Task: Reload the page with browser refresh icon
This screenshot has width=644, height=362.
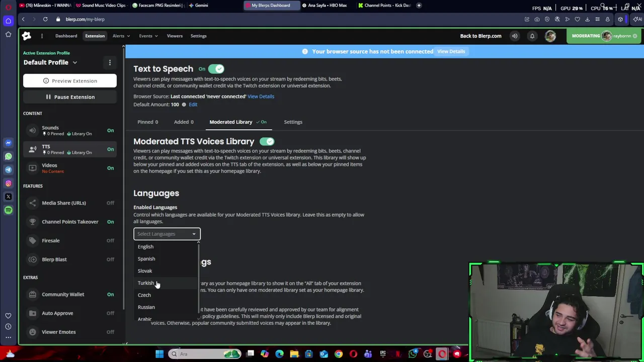Action: pyautogui.click(x=45, y=19)
